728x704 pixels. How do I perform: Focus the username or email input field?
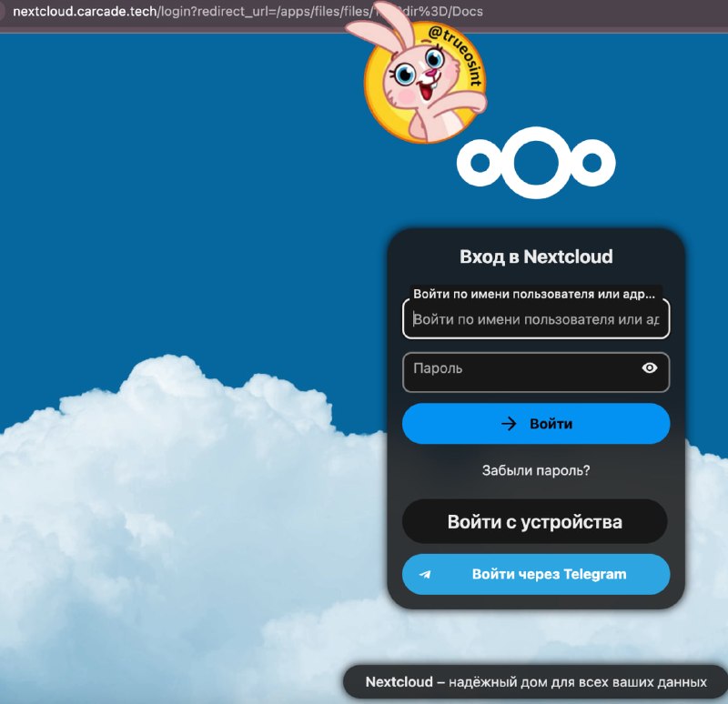click(536, 319)
